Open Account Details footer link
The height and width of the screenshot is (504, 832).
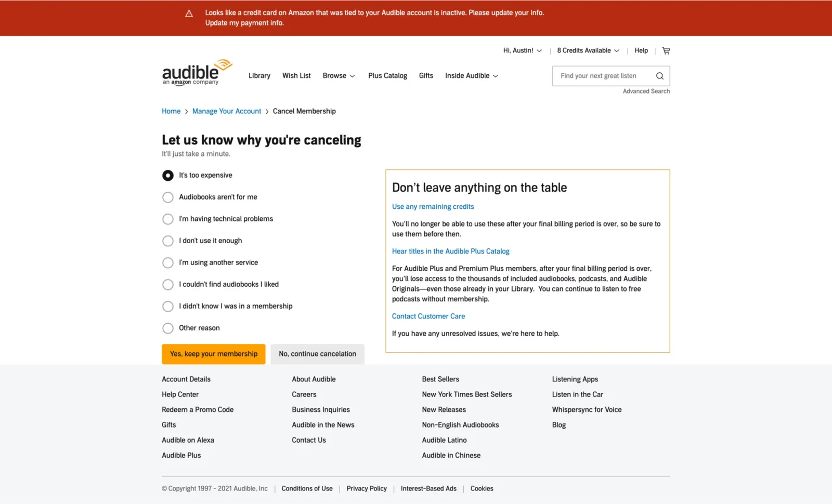[186, 379]
